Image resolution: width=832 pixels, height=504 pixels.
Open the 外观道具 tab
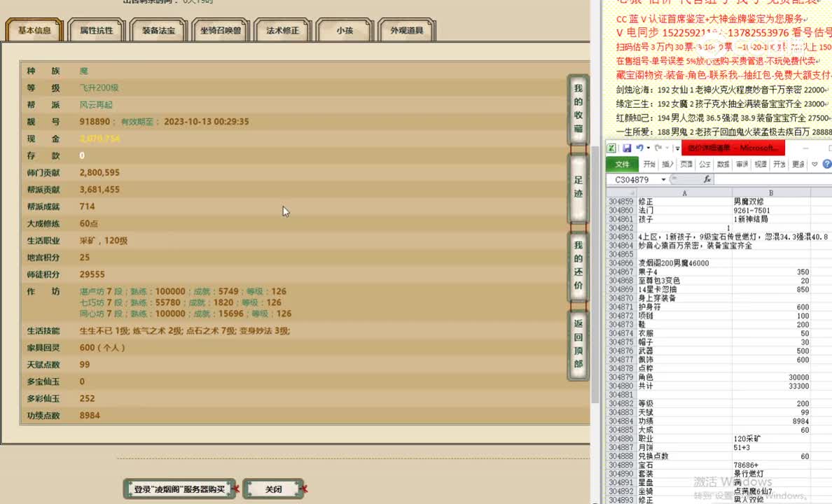click(x=406, y=31)
